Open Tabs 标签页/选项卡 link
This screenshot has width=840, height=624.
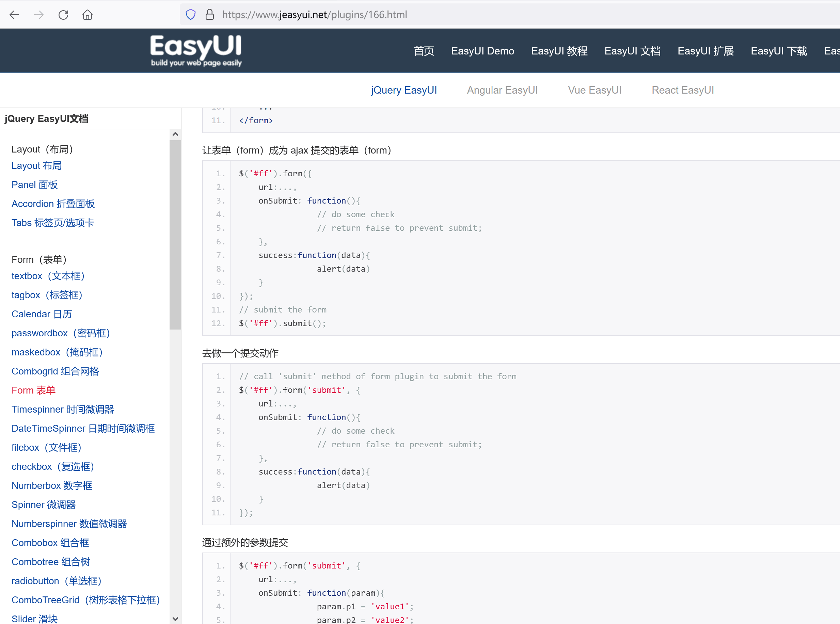pyautogui.click(x=53, y=223)
